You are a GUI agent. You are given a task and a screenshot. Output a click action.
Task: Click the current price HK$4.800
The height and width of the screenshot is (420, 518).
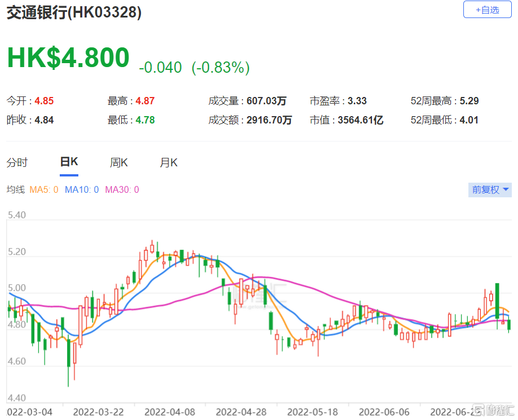(x=68, y=58)
